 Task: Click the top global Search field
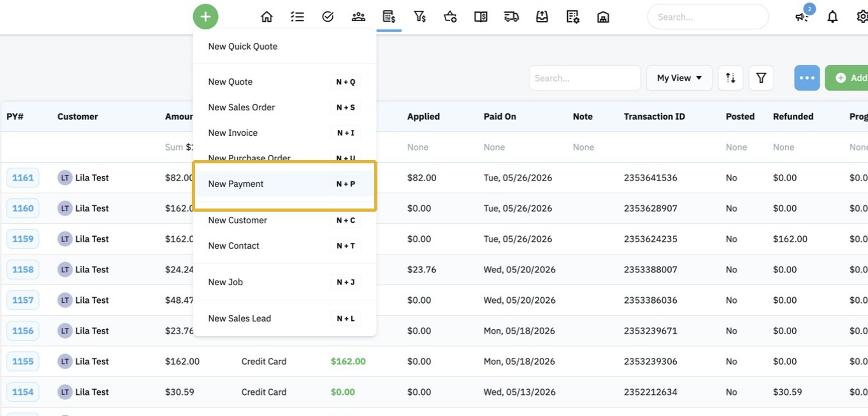(x=708, y=17)
